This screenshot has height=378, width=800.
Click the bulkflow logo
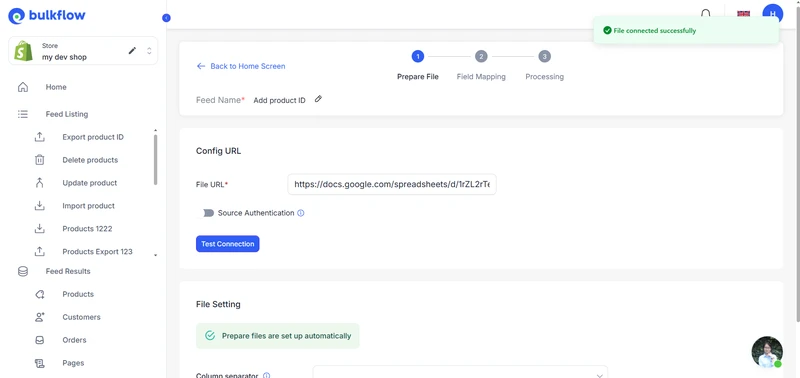(47, 16)
